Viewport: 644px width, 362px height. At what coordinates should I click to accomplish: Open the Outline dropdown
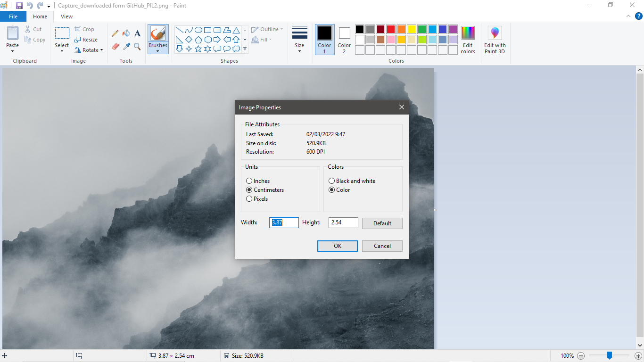pos(267,29)
